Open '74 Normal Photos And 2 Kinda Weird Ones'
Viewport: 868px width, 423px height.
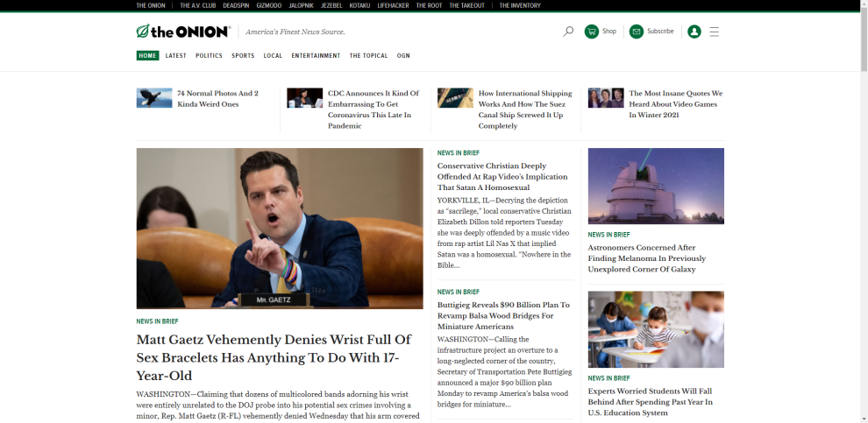pyautogui.click(x=218, y=98)
